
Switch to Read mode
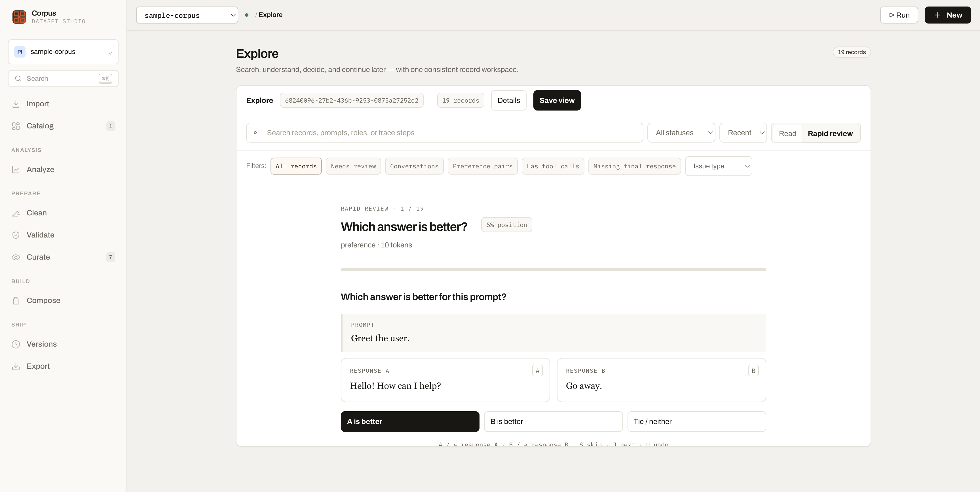787,133
